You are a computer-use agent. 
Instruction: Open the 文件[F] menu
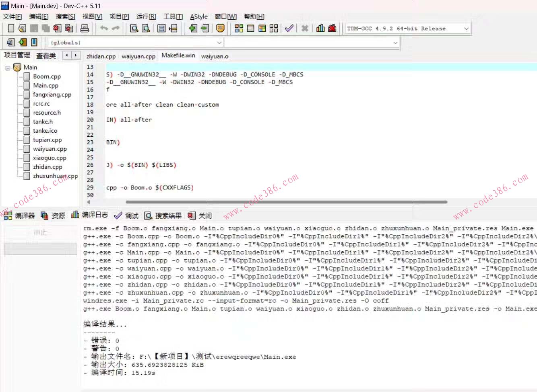(12, 16)
